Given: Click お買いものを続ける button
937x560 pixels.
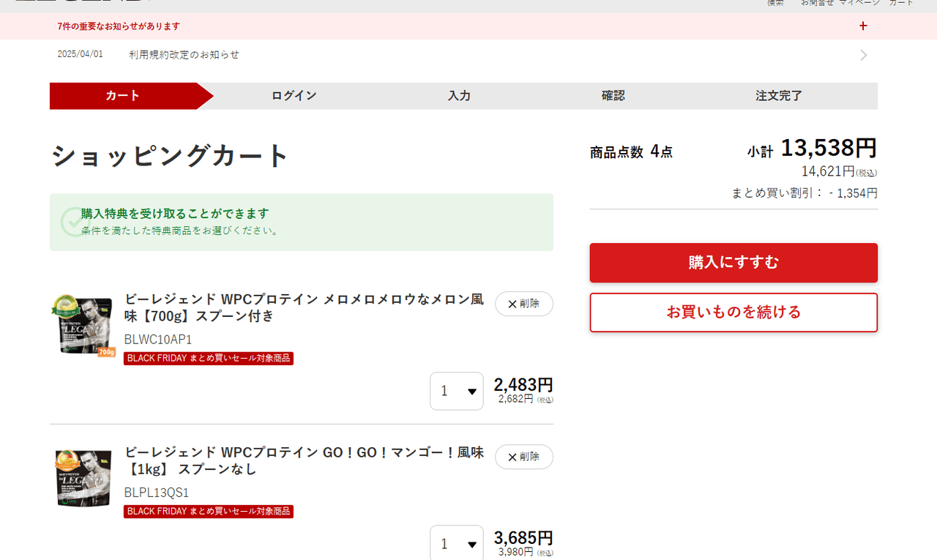Looking at the screenshot, I should click(733, 313).
